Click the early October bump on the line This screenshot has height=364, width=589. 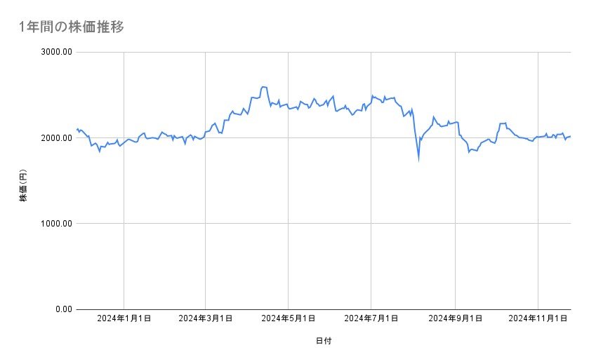[502, 123]
